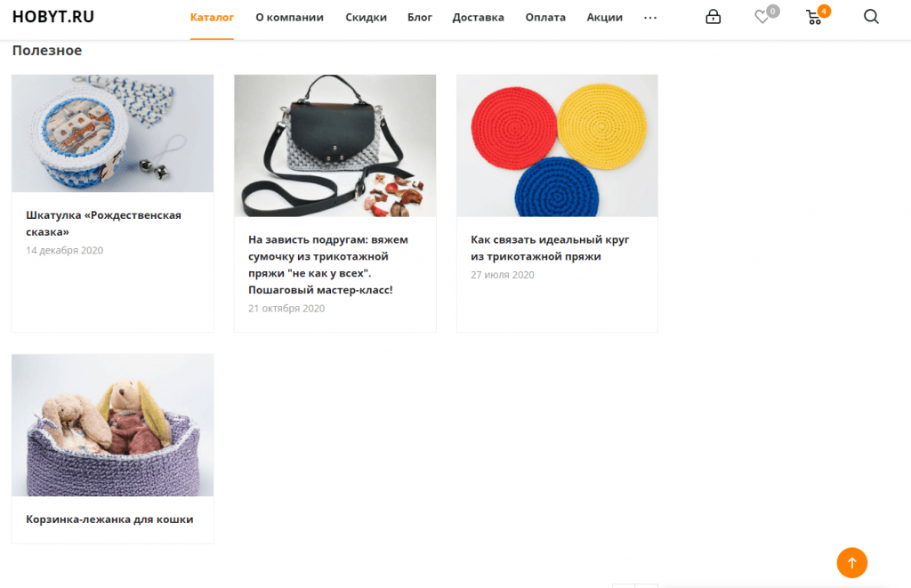This screenshot has width=911, height=588.
Task: Open Корзинка-лежанка для кошки article link
Action: click(x=109, y=520)
